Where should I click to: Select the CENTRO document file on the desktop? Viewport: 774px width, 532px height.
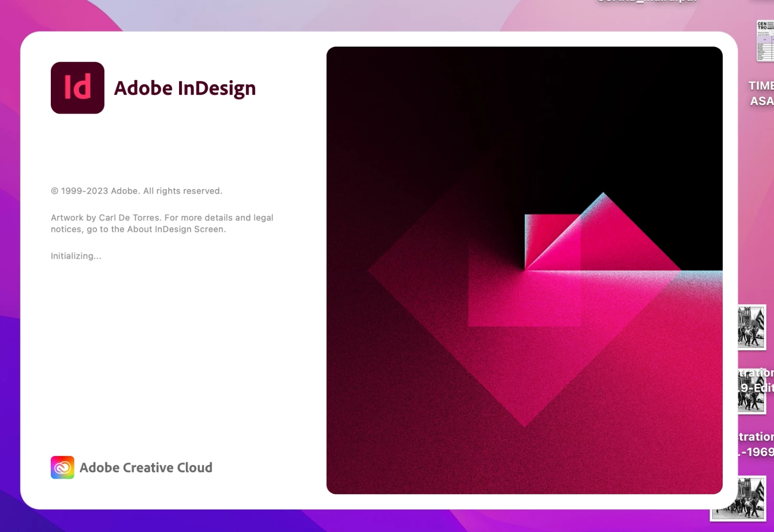[765, 41]
